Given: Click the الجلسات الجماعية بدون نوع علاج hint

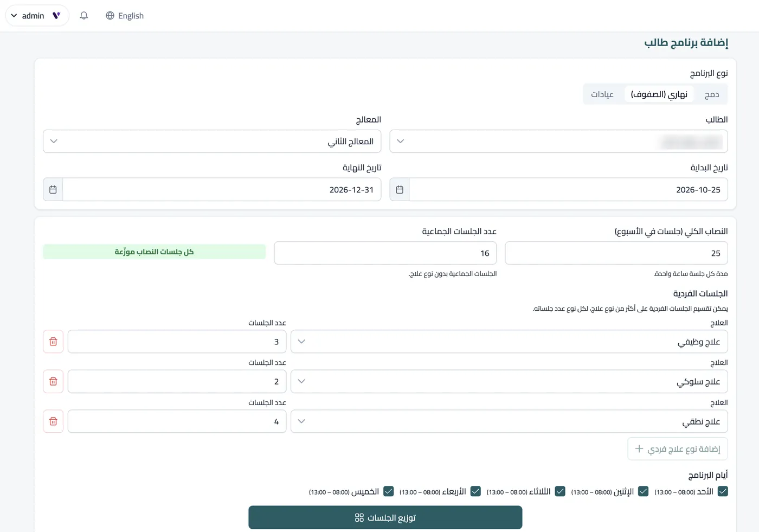Looking at the screenshot, I should 453,274.
